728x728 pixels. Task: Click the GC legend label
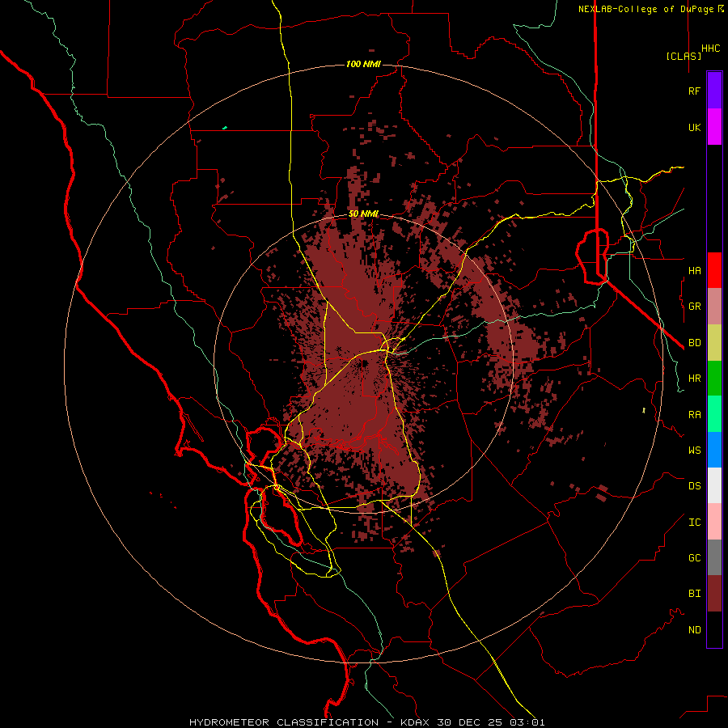coord(694,557)
